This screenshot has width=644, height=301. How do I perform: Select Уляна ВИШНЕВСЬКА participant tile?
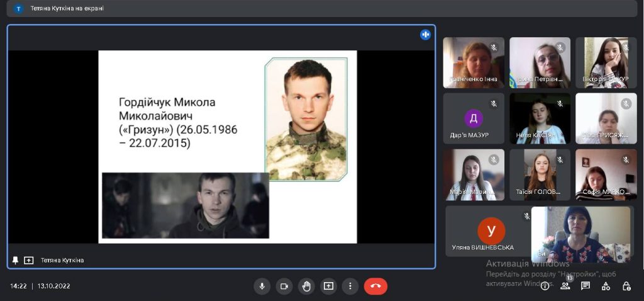[x=487, y=231]
